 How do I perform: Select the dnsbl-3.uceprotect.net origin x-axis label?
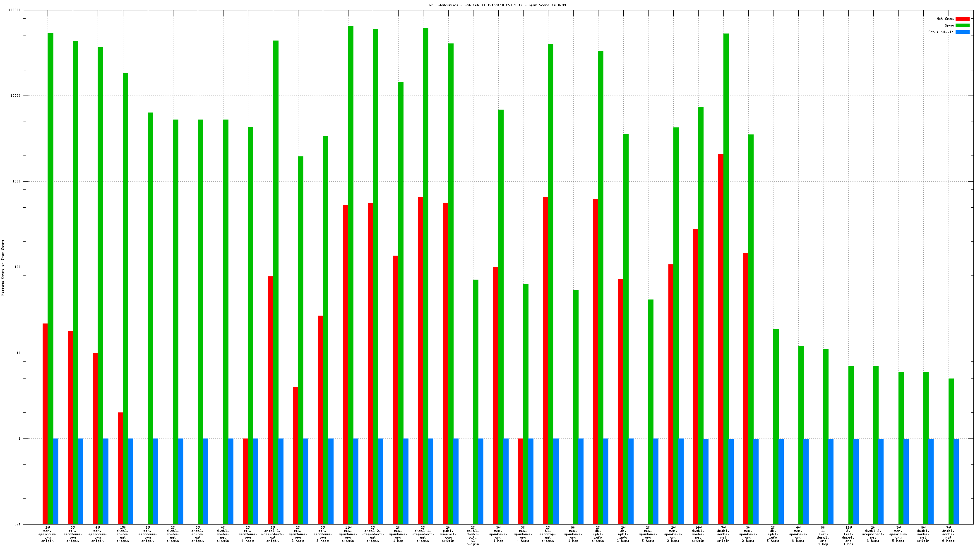tap(273, 534)
